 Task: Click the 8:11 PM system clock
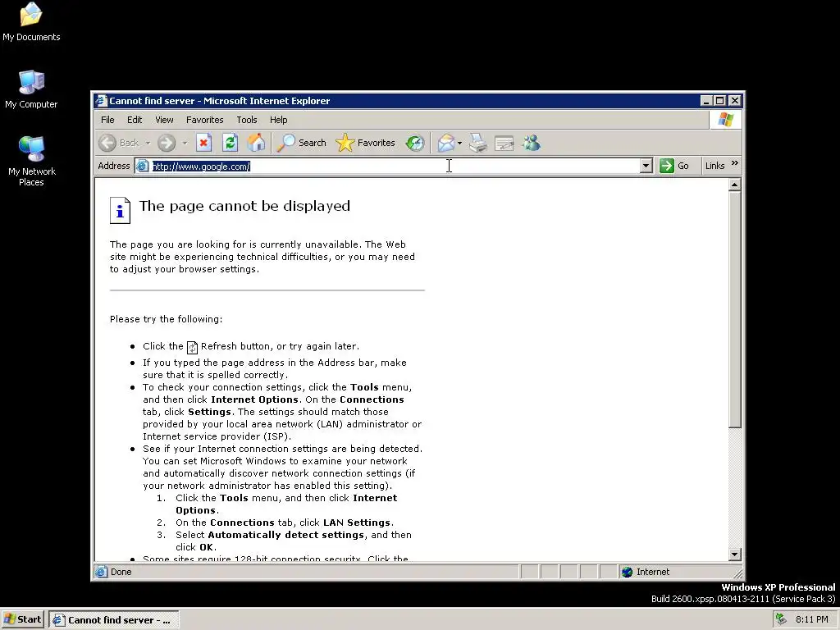point(811,620)
